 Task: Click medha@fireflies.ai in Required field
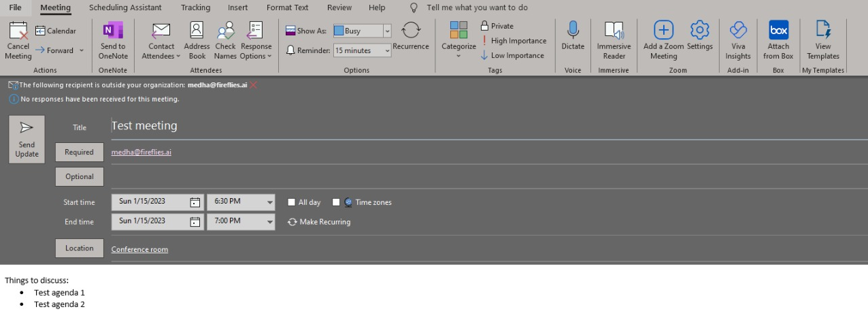pos(141,153)
